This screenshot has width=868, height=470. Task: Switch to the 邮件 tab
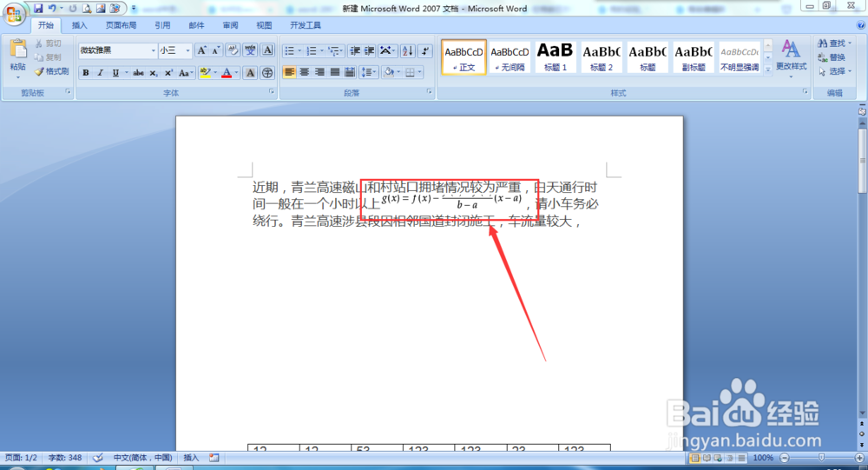click(196, 25)
